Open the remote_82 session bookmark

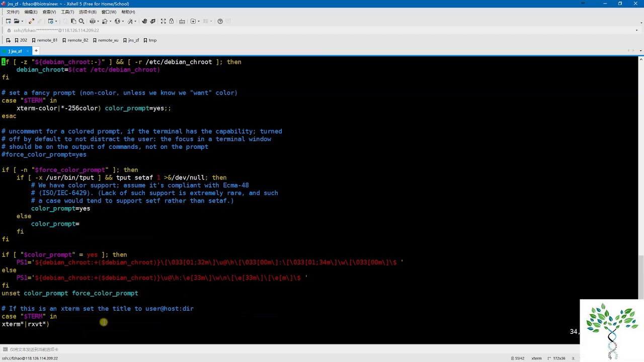pyautogui.click(x=75, y=40)
